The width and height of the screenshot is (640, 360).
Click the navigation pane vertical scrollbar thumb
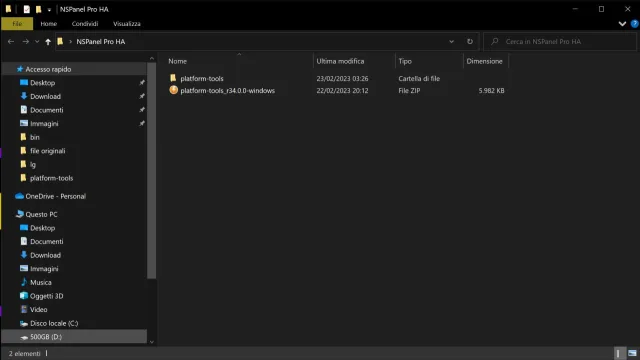pyautogui.click(x=152, y=171)
